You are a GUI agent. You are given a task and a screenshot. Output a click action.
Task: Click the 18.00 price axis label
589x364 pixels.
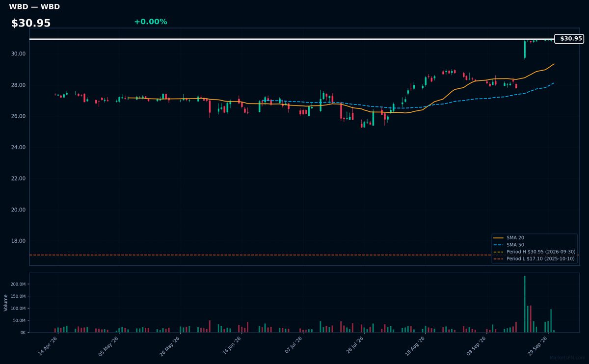tap(19, 241)
